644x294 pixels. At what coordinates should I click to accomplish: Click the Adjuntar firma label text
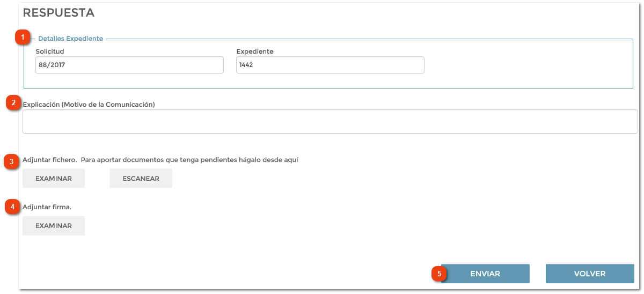coord(47,207)
